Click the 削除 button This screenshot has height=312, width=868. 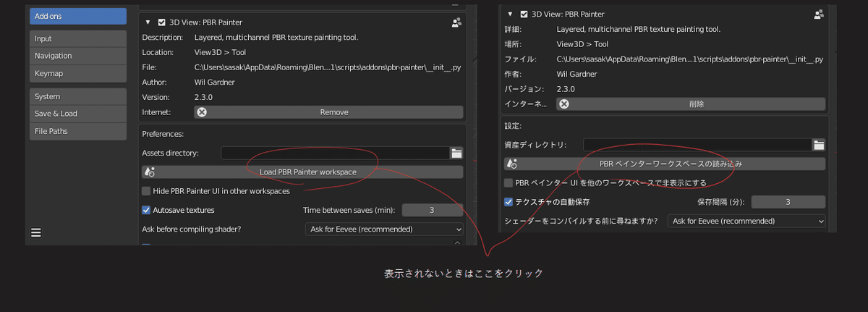tap(691, 104)
